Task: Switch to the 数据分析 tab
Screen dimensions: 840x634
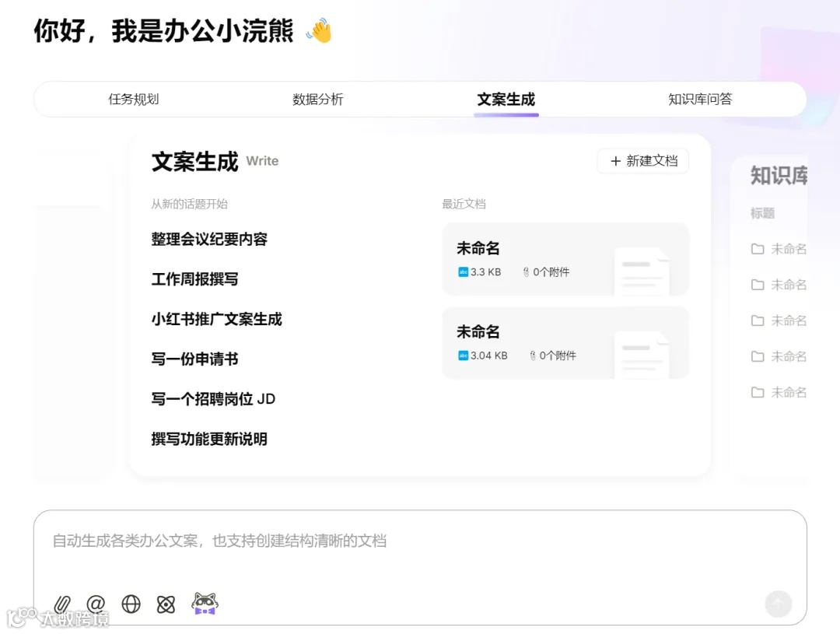Action: click(319, 99)
